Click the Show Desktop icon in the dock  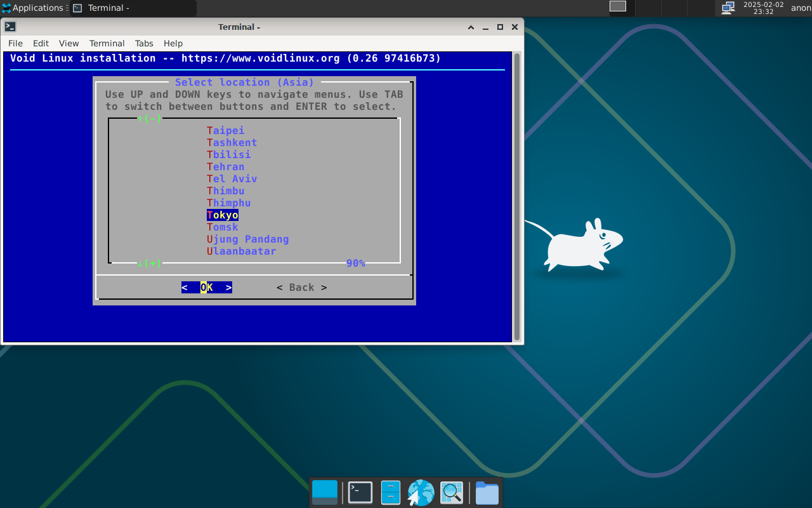pos(325,492)
